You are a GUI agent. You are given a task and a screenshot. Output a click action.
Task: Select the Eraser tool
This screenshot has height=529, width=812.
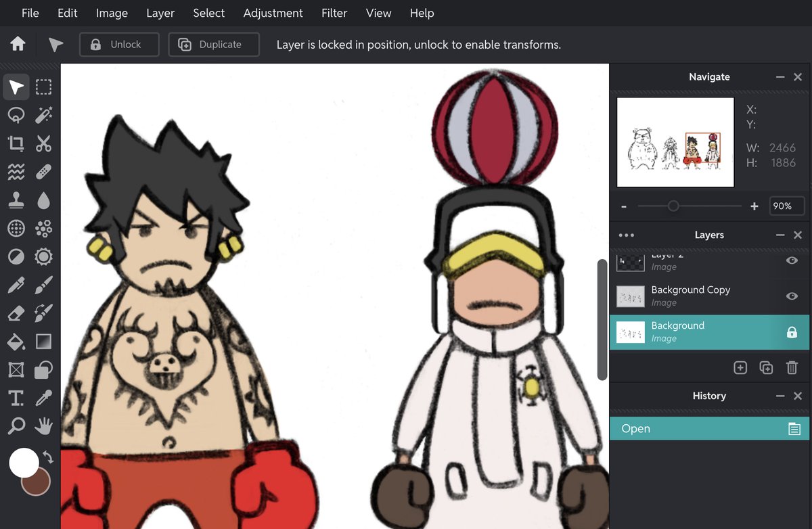16,313
